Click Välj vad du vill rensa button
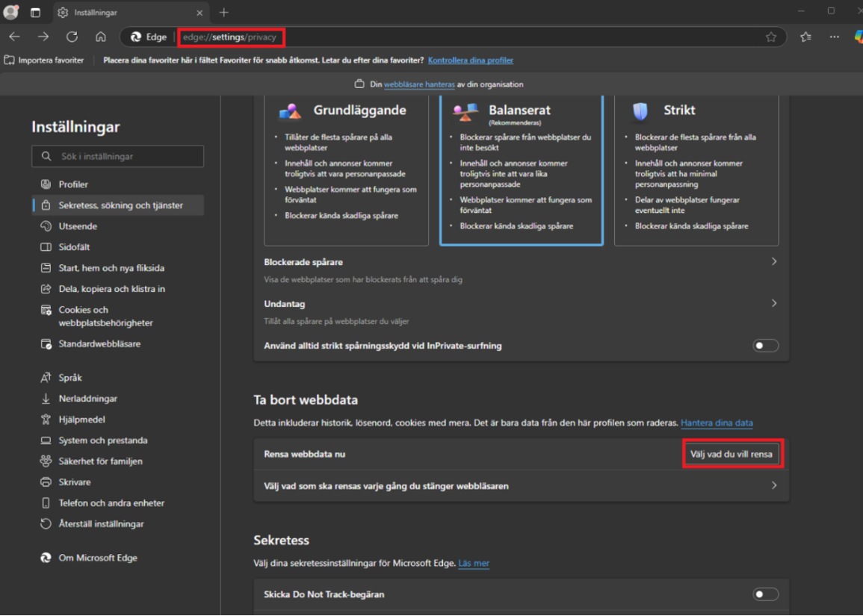The width and height of the screenshot is (863, 616). coord(731,454)
